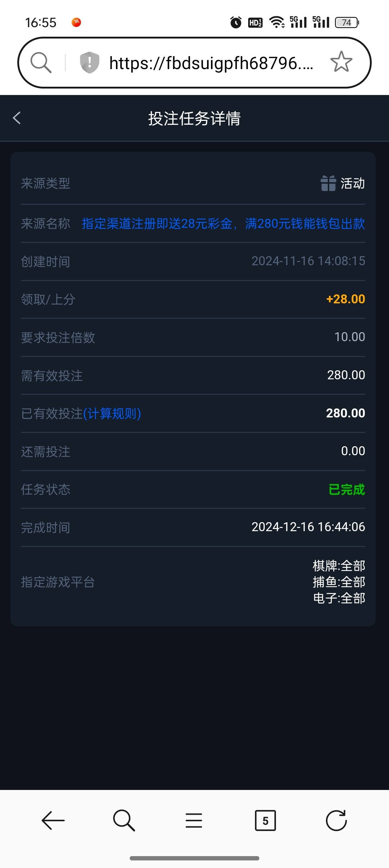Tap the search magnifier in address bar
The image size is (389, 868).
click(41, 63)
